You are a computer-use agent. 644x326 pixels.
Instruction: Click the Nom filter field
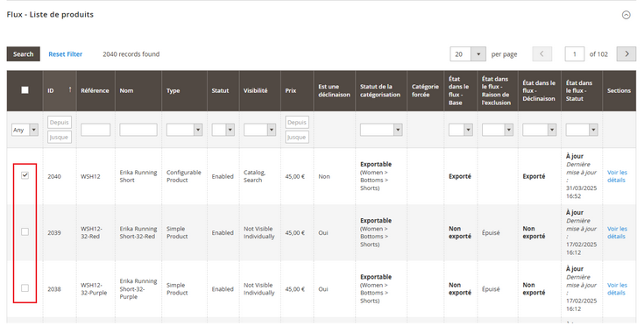click(x=138, y=131)
